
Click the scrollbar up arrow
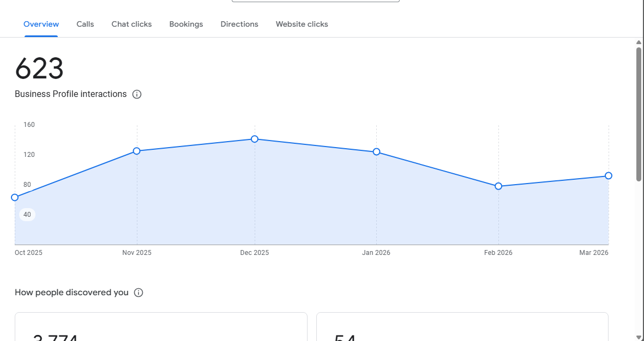tap(639, 42)
